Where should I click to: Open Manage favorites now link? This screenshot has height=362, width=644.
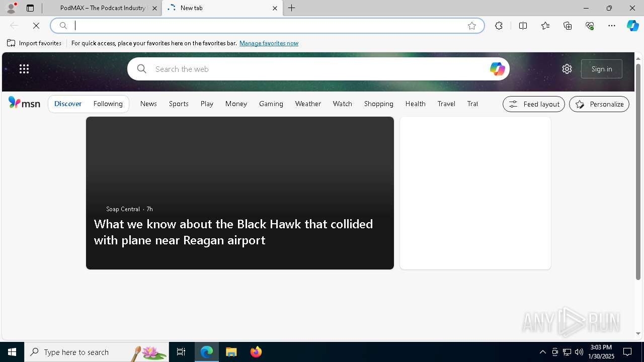click(x=269, y=43)
